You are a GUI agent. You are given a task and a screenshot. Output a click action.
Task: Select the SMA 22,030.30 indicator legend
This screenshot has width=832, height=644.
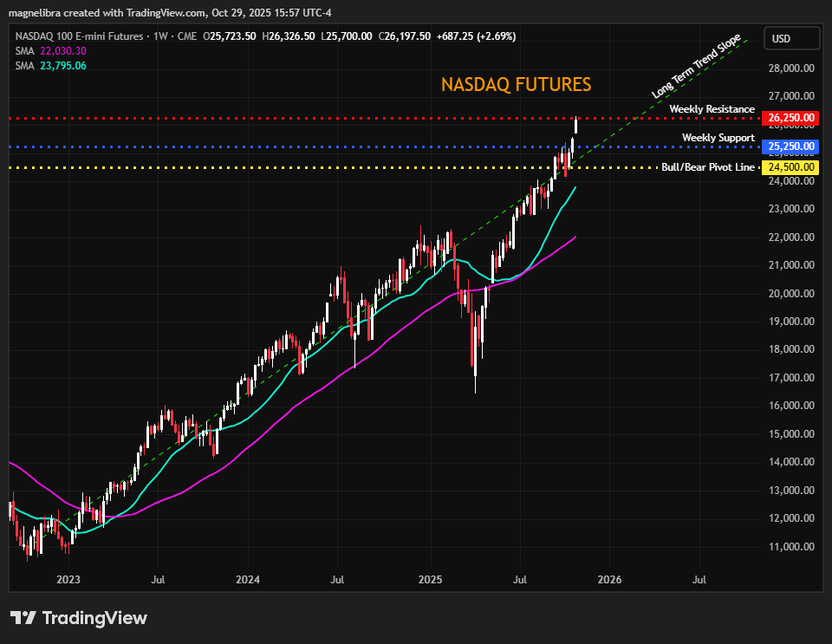[x=51, y=51]
